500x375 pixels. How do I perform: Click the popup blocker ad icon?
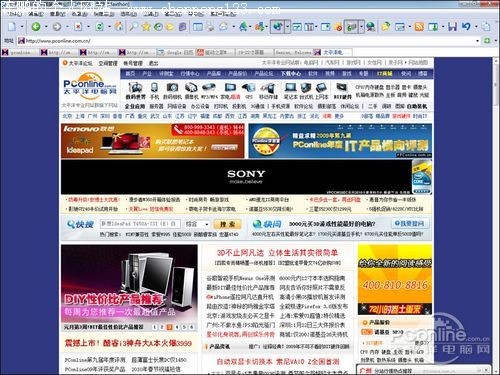[338, 27]
